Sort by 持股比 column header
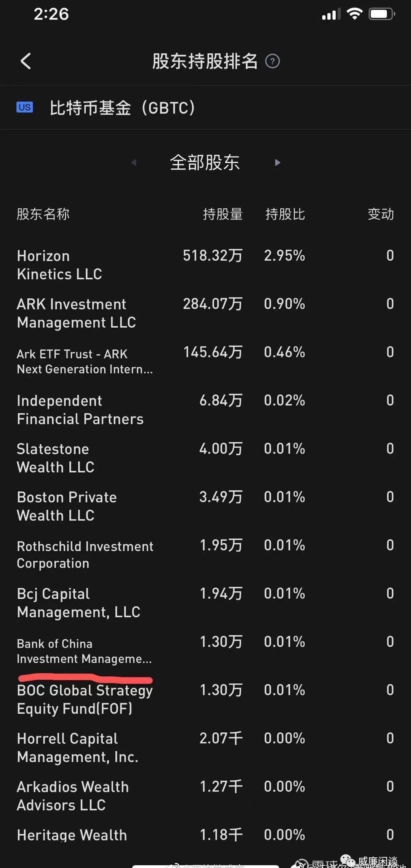This screenshot has height=868, width=411. (x=285, y=214)
